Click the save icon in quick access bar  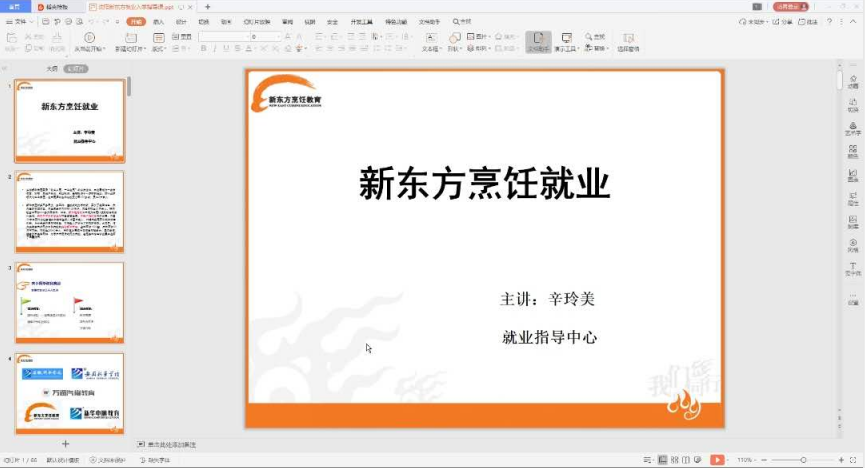tap(45, 22)
